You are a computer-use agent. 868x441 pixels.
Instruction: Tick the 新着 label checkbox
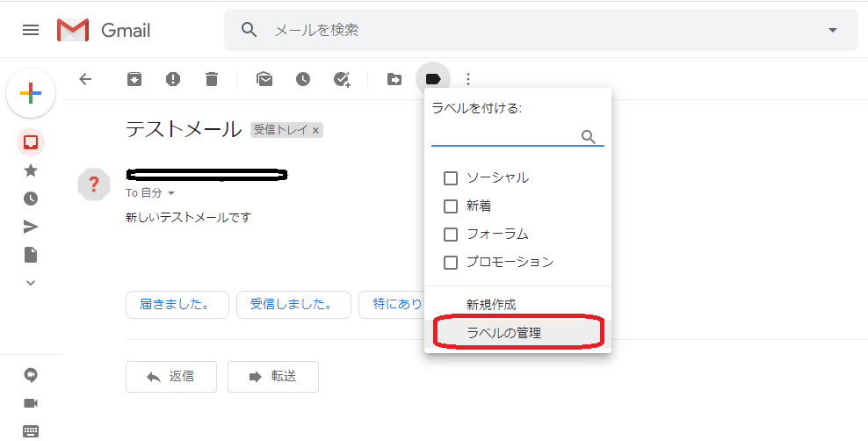pos(451,207)
